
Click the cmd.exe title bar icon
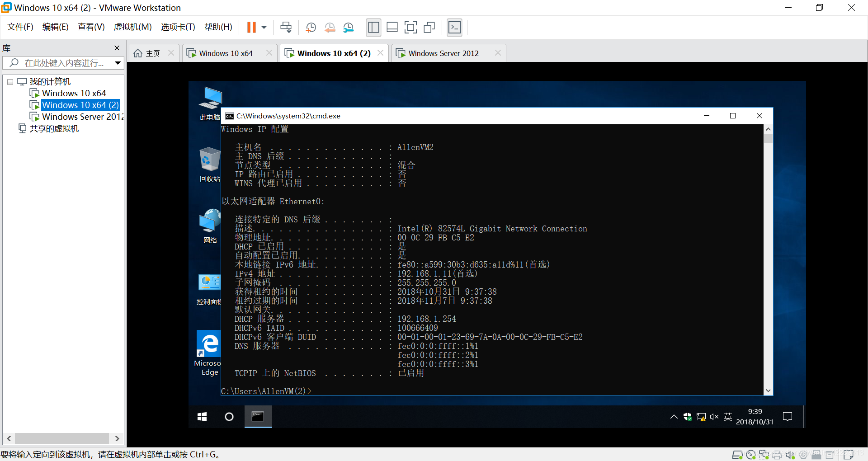(230, 116)
